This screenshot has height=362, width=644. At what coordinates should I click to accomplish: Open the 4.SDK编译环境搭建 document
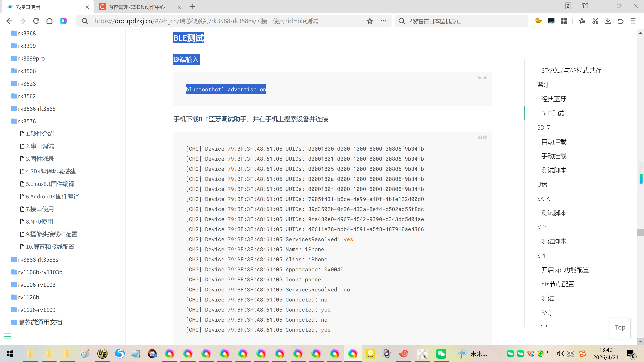click(x=48, y=171)
